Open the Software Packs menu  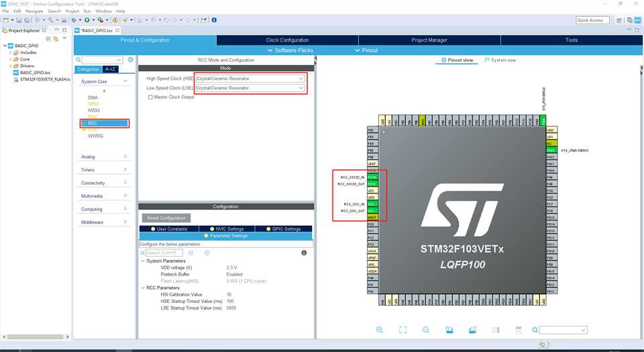290,50
